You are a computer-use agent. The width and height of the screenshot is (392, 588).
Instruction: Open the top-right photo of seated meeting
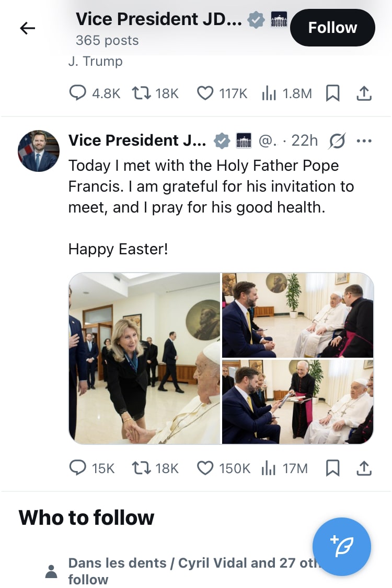tap(298, 315)
